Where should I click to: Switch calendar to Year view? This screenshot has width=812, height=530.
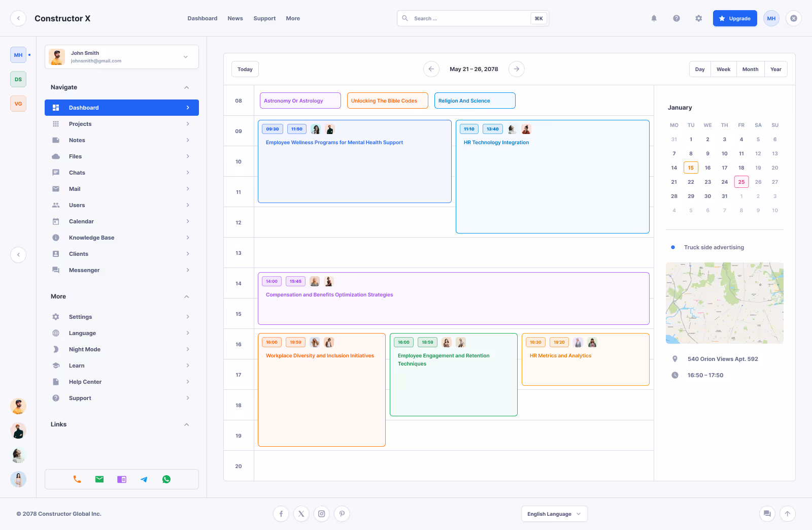(776, 69)
